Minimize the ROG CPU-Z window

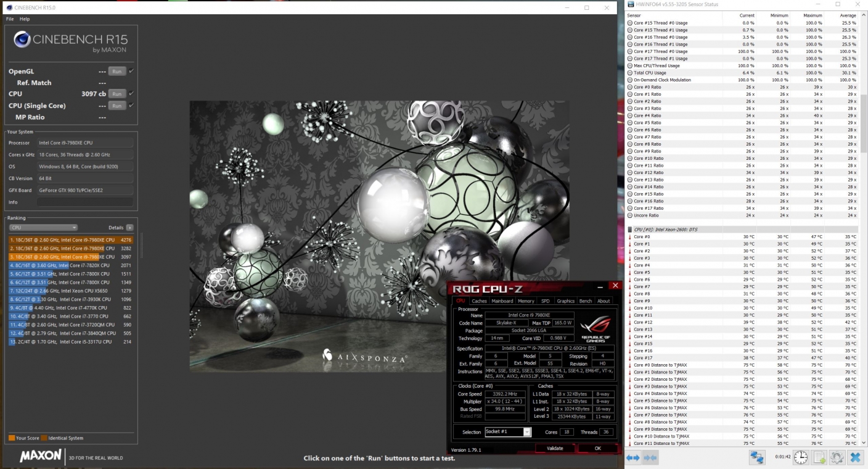600,286
